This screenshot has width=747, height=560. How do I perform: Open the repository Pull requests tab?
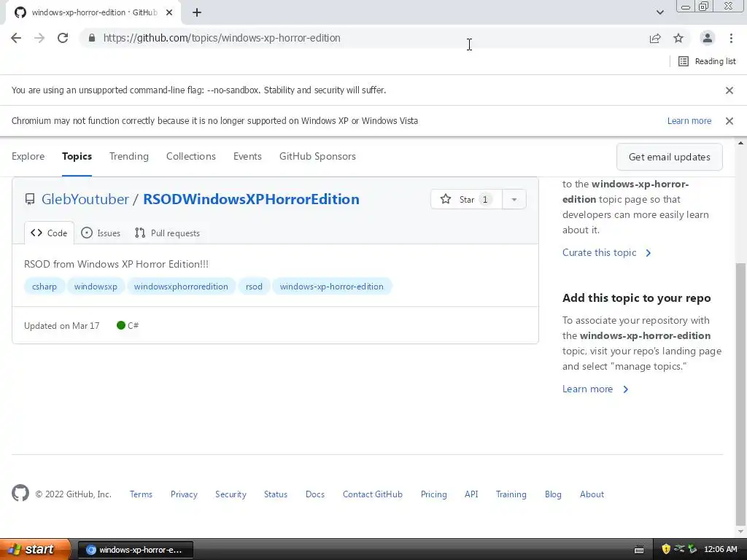coord(167,233)
